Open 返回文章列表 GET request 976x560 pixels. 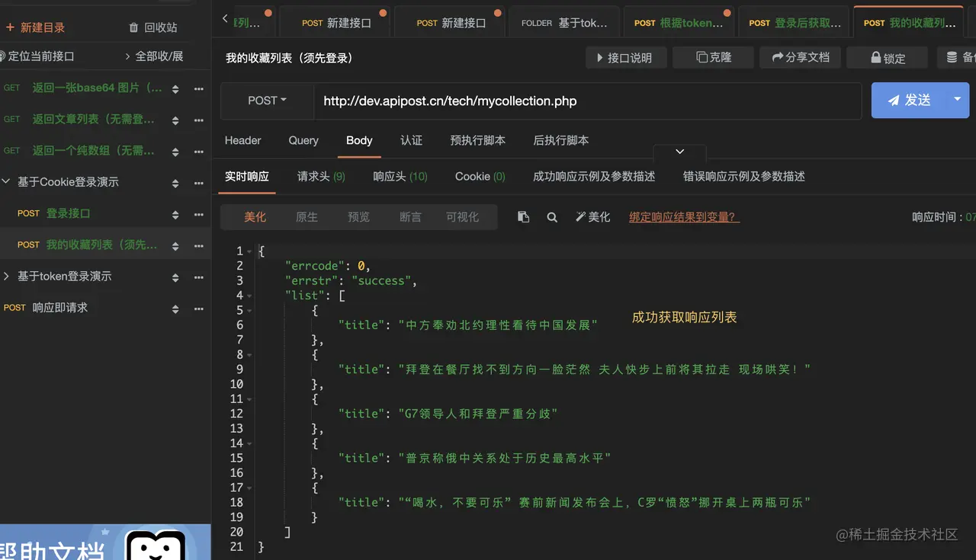(x=93, y=119)
